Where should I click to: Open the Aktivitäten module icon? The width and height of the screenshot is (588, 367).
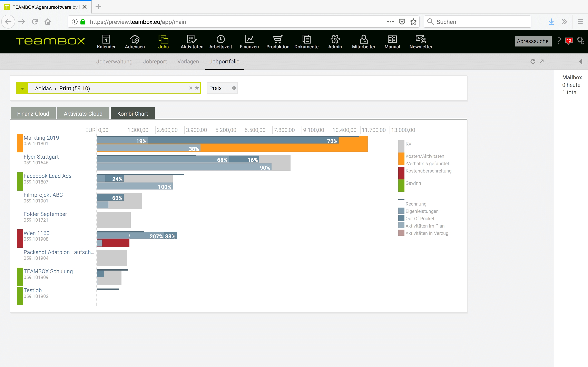click(192, 39)
